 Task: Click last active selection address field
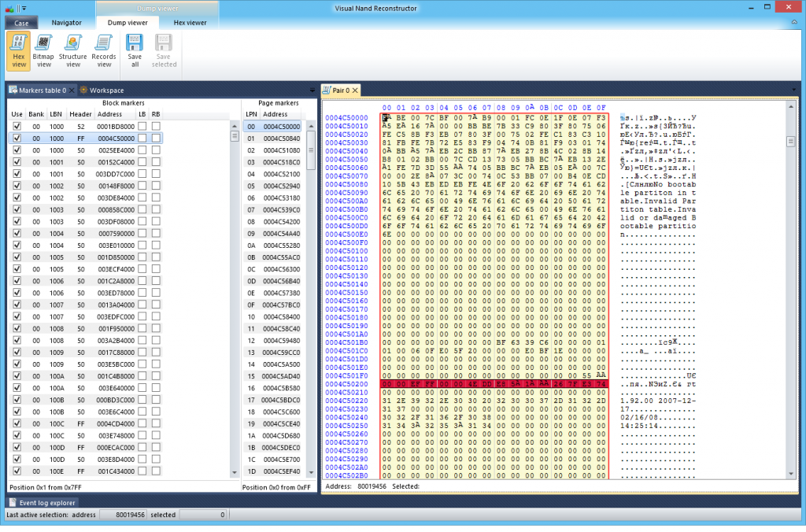click(124, 515)
